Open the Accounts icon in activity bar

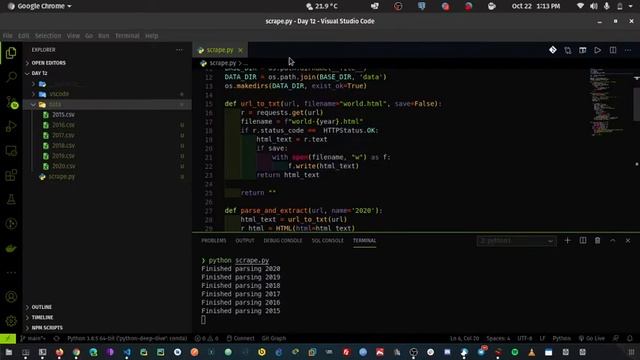(11, 297)
